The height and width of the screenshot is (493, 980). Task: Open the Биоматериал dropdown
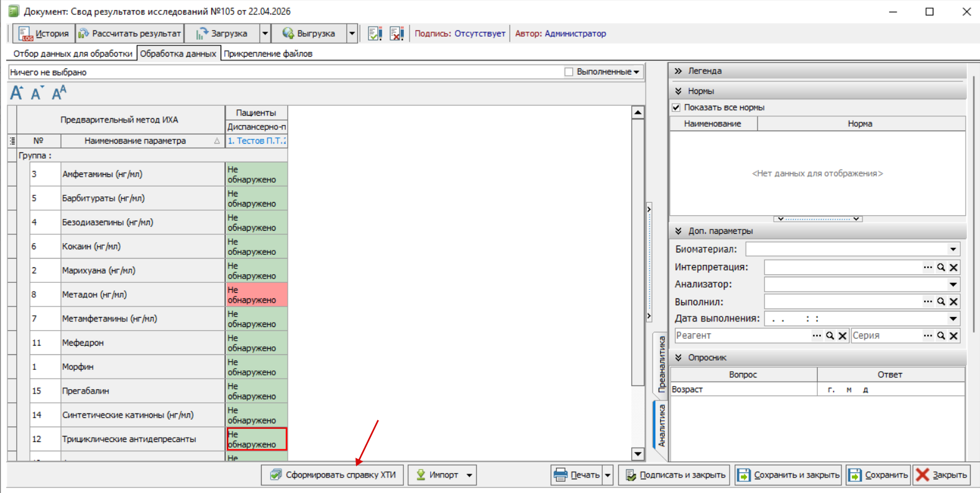(x=953, y=249)
